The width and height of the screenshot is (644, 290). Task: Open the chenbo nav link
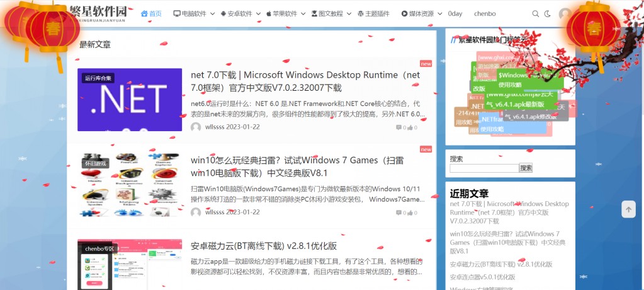(x=485, y=14)
